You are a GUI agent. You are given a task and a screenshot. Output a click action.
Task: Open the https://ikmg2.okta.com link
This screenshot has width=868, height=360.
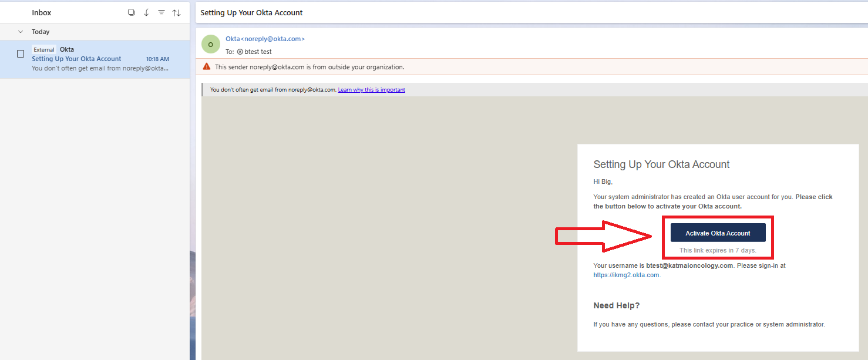coord(627,275)
